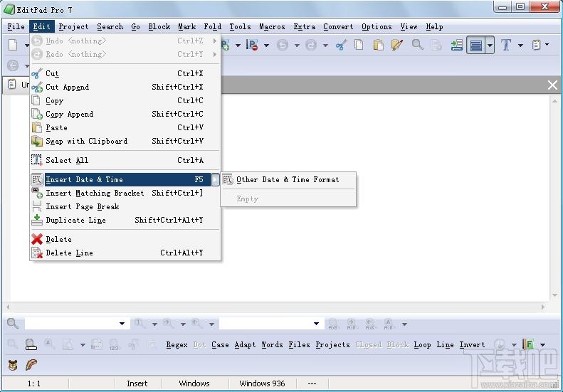Click the Untitled tab document icon

[12, 84]
